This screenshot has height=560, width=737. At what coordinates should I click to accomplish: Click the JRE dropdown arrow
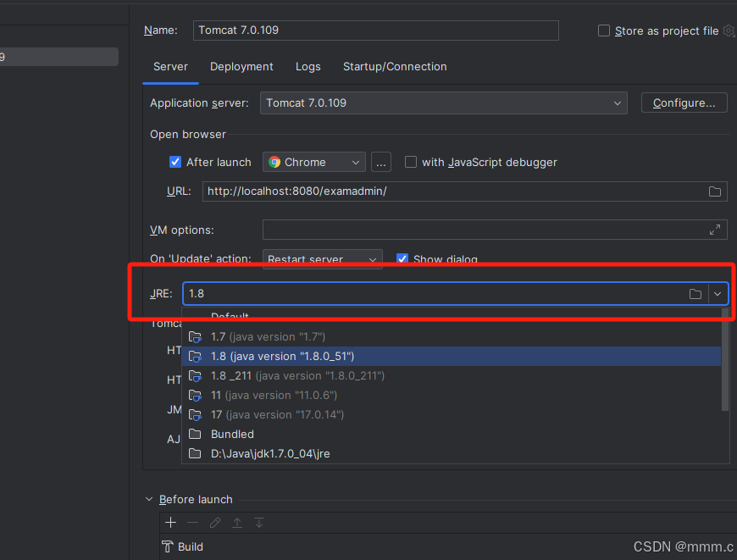pyautogui.click(x=718, y=294)
